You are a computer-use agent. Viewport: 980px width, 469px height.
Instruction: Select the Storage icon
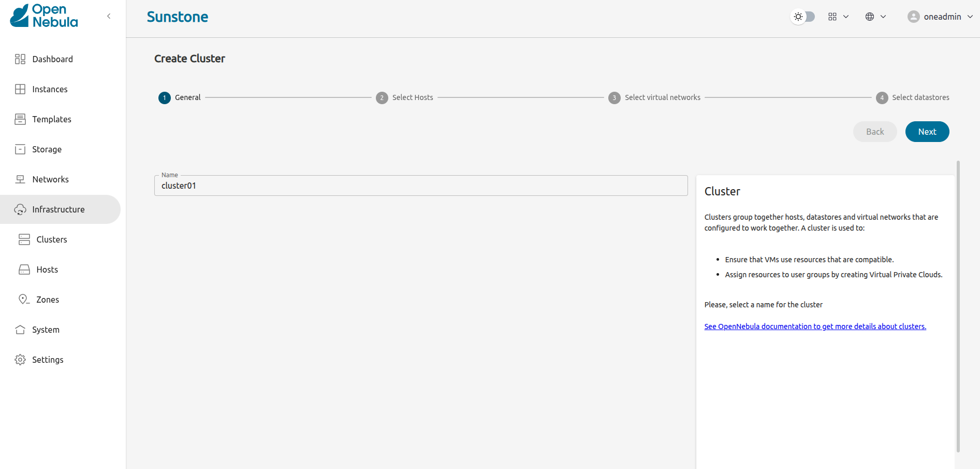point(20,149)
